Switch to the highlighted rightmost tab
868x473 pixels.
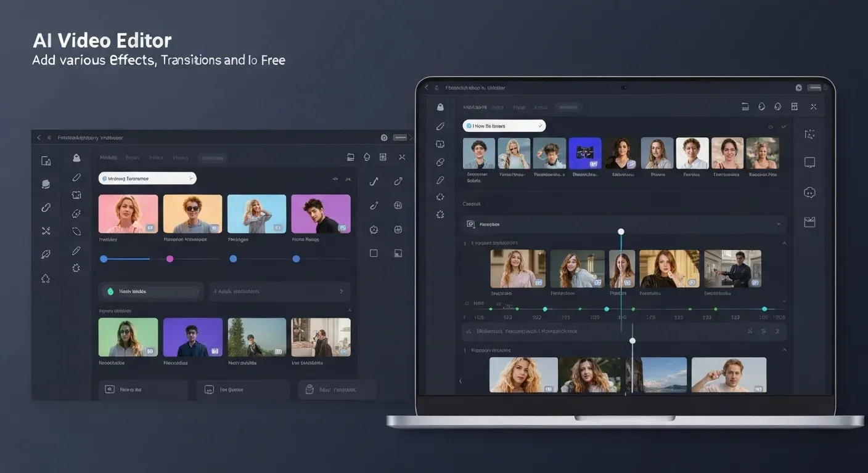(x=212, y=158)
